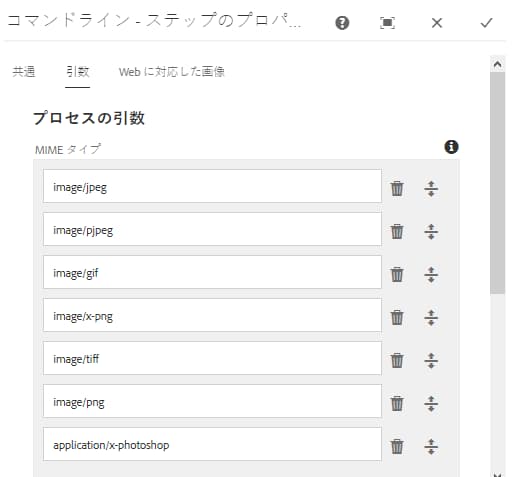514x477 pixels.
Task: Grab the reorder handle for image/png
Action: point(431,404)
